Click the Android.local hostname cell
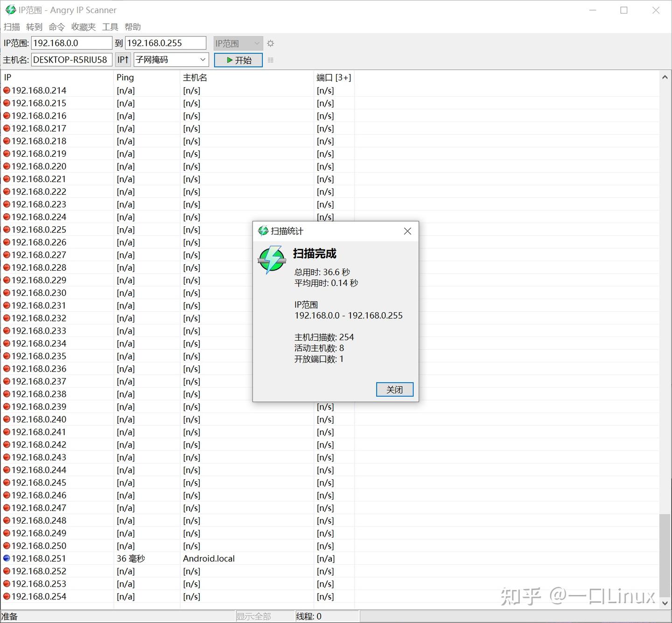 coord(209,559)
